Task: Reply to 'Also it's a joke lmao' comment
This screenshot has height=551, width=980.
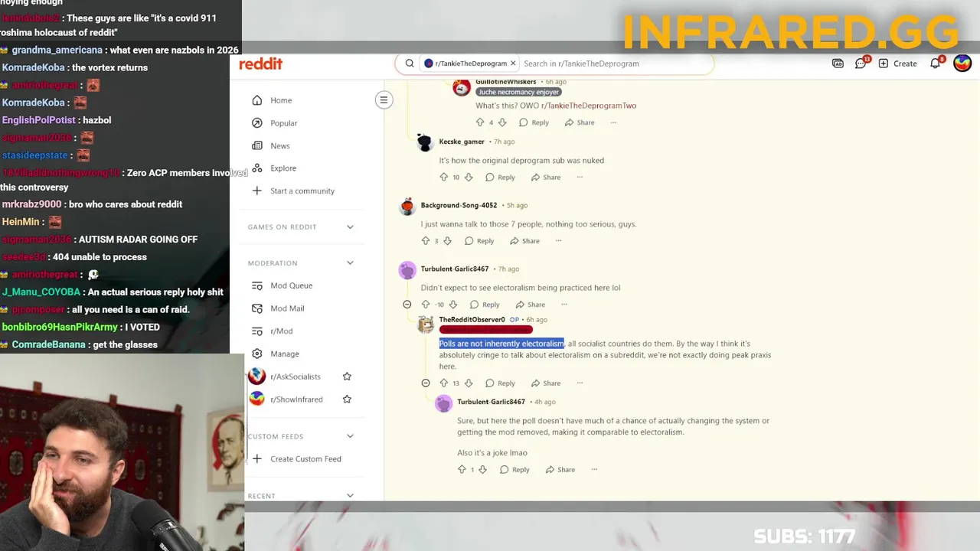Action: click(x=514, y=469)
